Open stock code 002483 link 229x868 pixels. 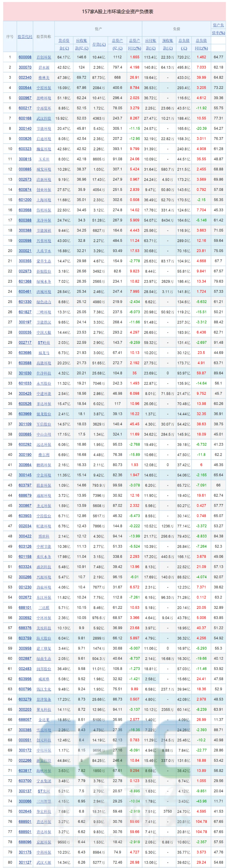point(25,669)
